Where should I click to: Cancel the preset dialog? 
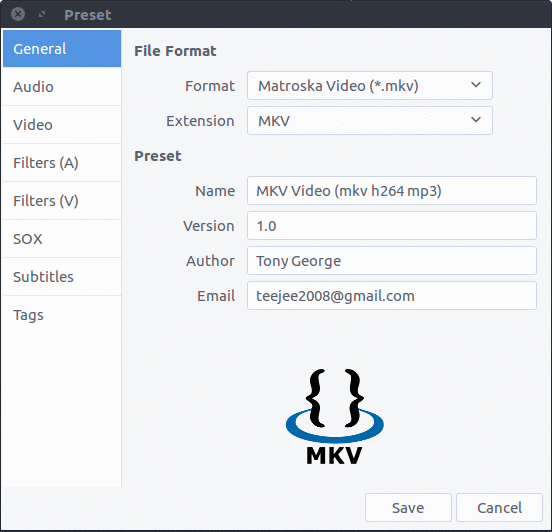click(499, 507)
